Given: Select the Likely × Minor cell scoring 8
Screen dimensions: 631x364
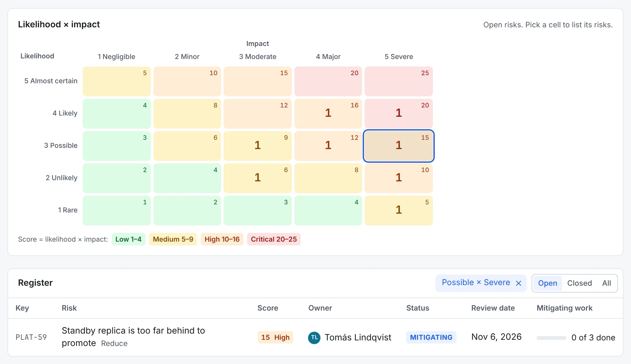Looking at the screenshot, I should click(187, 113).
